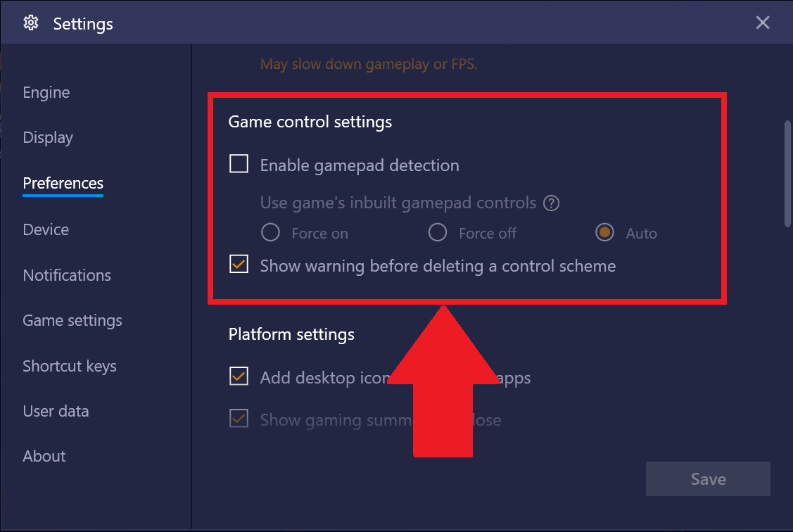This screenshot has height=532, width=793.
Task: Open the User data section
Action: pyautogui.click(x=56, y=411)
